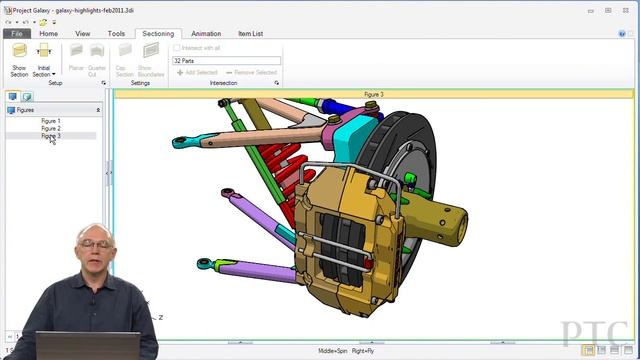Open the File menu tab
The height and width of the screenshot is (360, 640).
[x=17, y=33]
